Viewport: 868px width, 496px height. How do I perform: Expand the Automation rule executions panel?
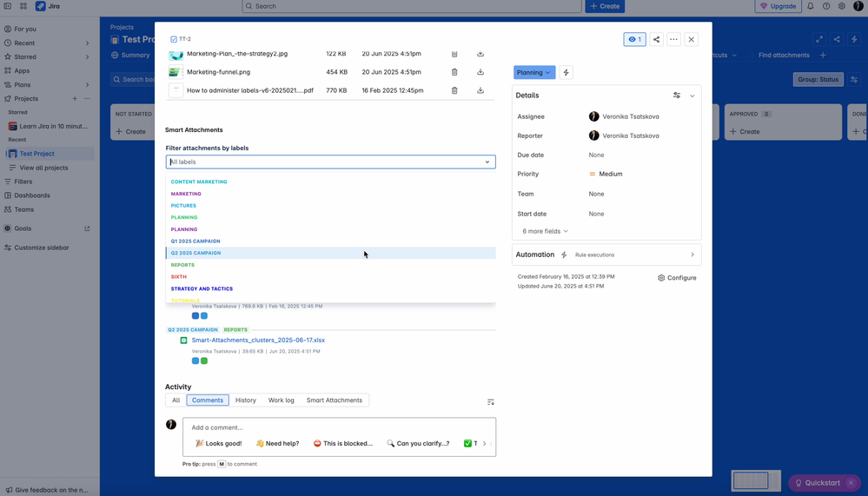pos(692,255)
